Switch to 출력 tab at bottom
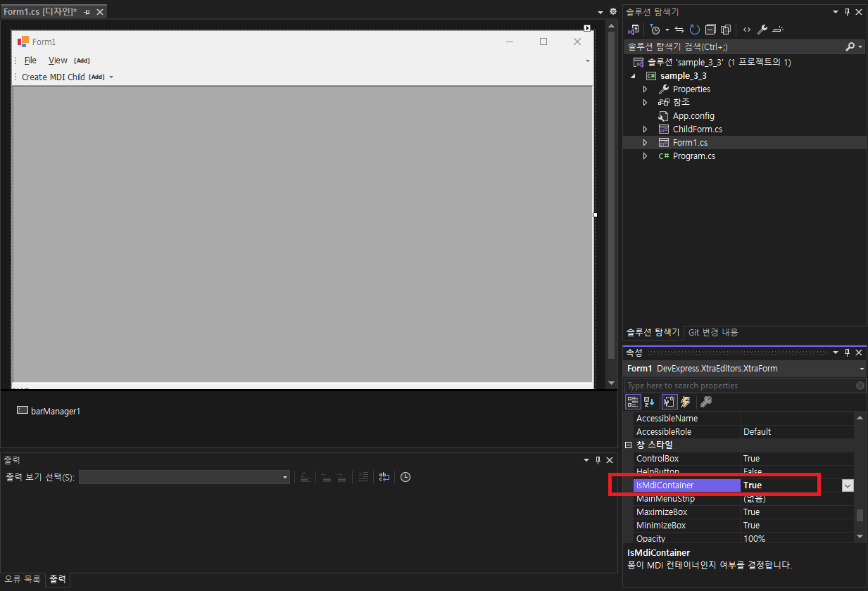 [x=58, y=580]
